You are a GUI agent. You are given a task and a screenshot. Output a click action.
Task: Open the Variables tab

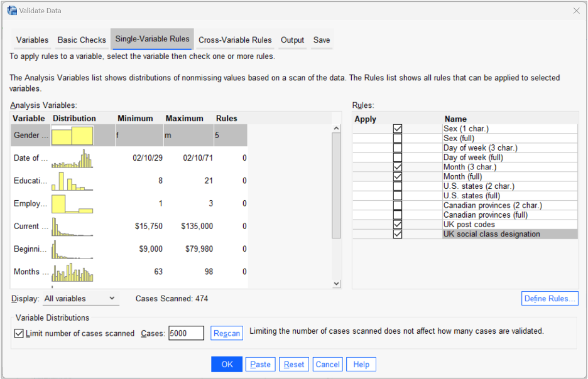[32, 40]
